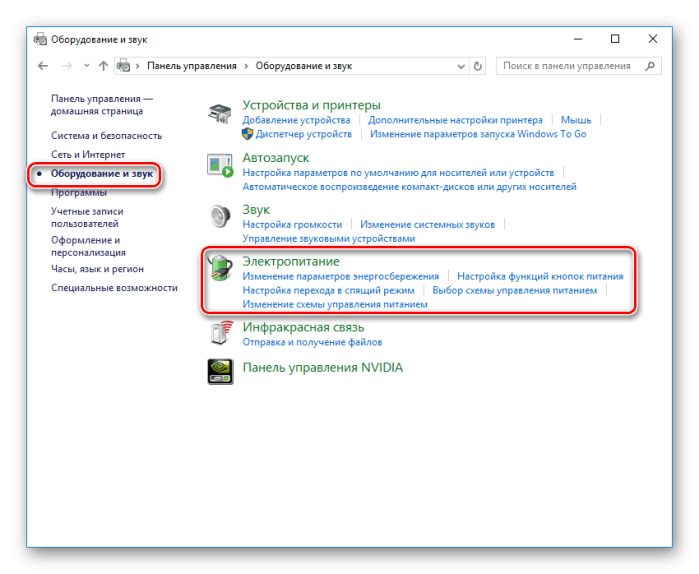Open the Автозапуск heading
Image resolution: width=699 pixels, height=574 pixels.
click(x=275, y=158)
